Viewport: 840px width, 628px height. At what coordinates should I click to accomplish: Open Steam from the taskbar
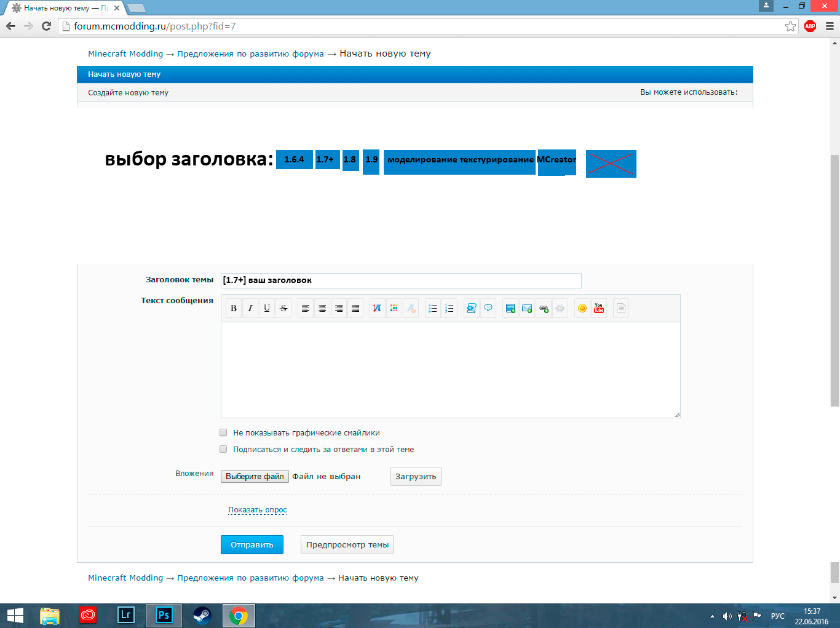click(202, 615)
